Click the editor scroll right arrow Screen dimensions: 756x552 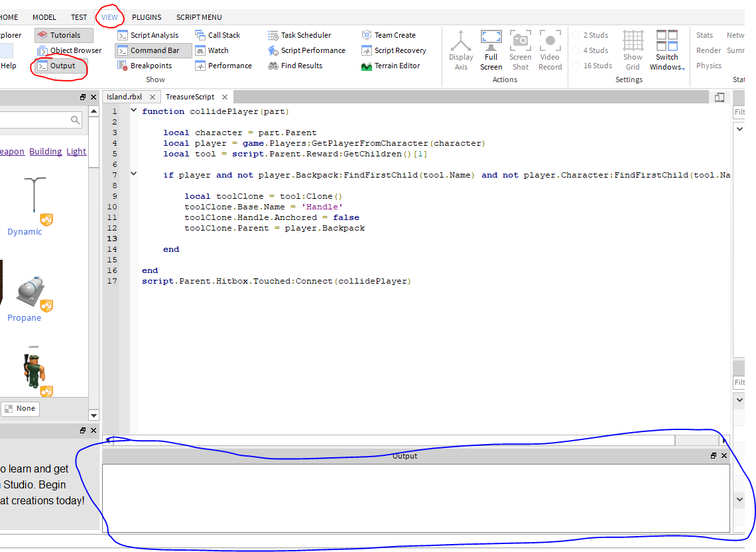[724, 440]
